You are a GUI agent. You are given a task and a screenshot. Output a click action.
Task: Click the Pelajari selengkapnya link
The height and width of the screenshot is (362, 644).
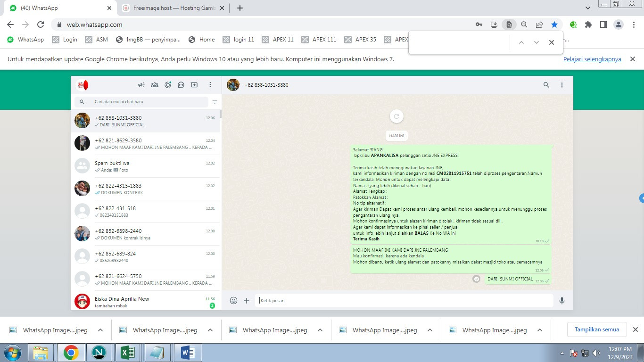pyautogui.click(x=592, y=59)
